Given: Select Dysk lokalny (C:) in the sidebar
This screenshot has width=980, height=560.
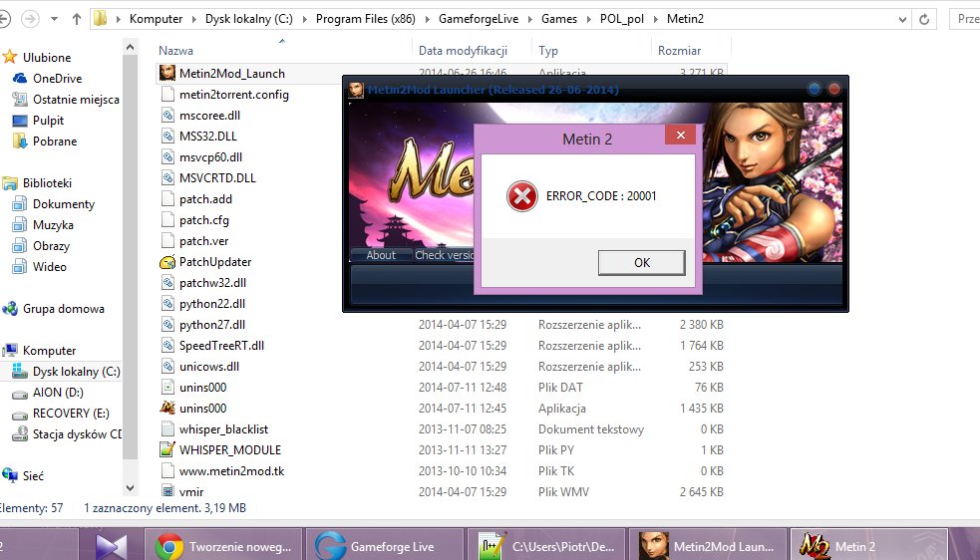Looking at the screenshot, I should coord(76,372).
